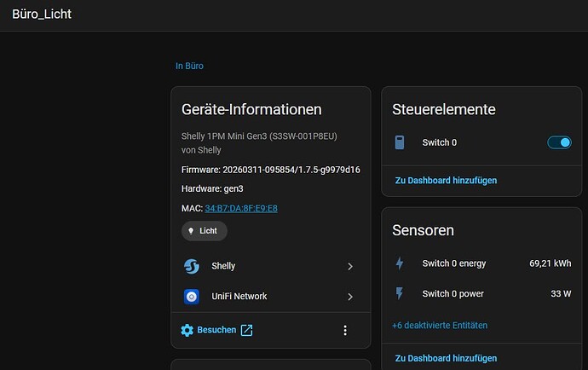
Task: Open the Switch 0 power sensor row
Action: (x=481, y=293)
